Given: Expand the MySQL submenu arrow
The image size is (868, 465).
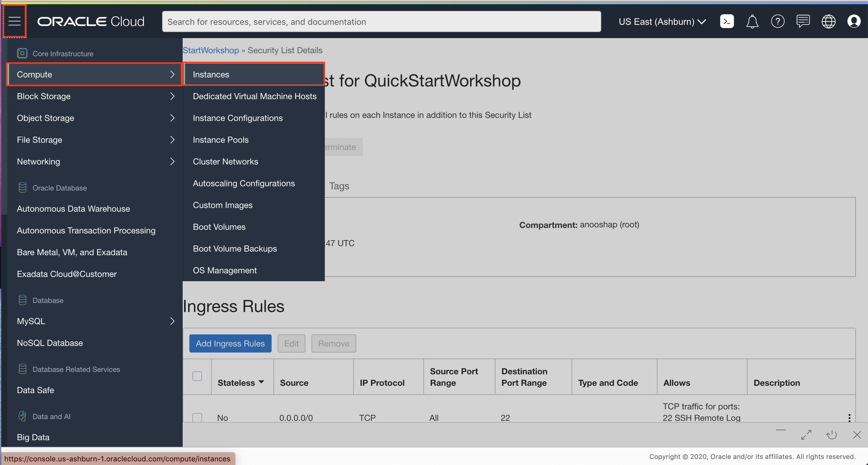Looking at the screenshot, I should 172,321.
